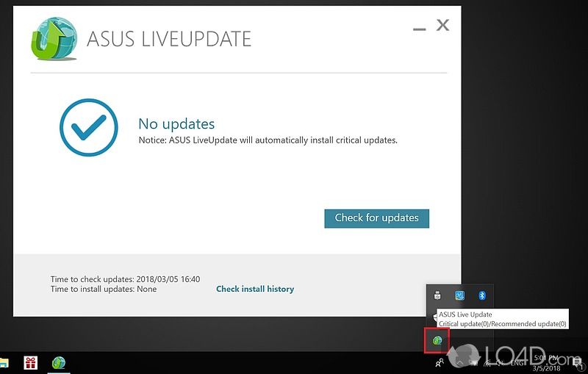Open the Action Center notifications icon

click(578, 363)
